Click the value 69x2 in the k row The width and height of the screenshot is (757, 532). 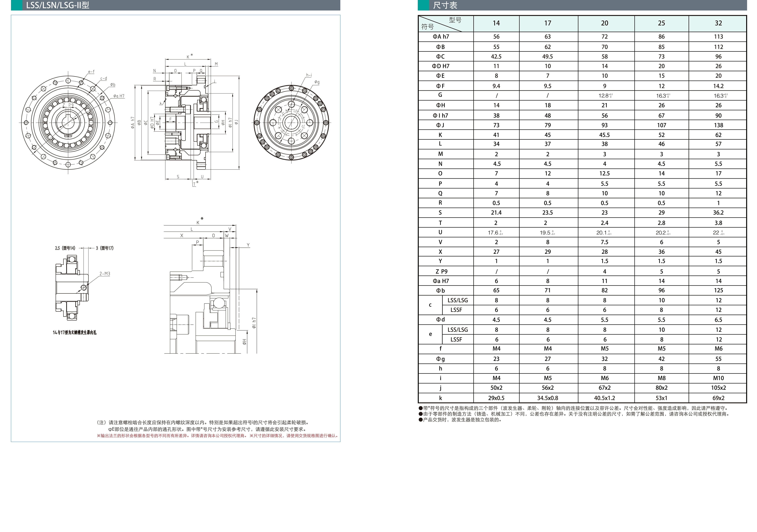(718, 398)
